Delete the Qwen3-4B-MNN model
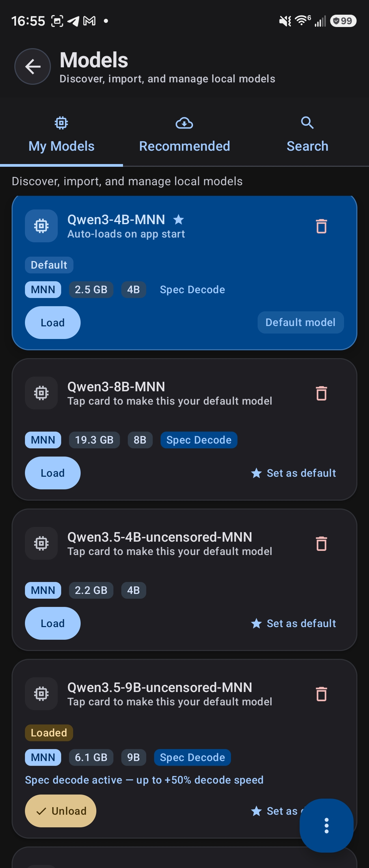Viewport: 369px width, 868px height. [321, 226]
